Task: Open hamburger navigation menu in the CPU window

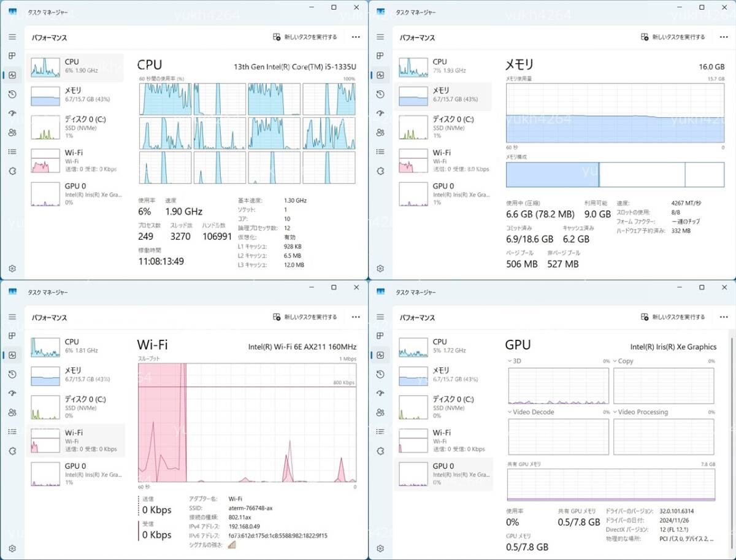Action: pyautogui.click(x=12, y=37)
